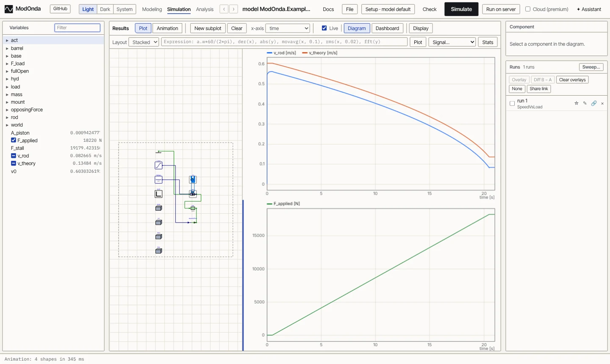This screenshot has width=610, height=364.
Task: Expand the act variable tree node
Action: [x=7, y=41]
